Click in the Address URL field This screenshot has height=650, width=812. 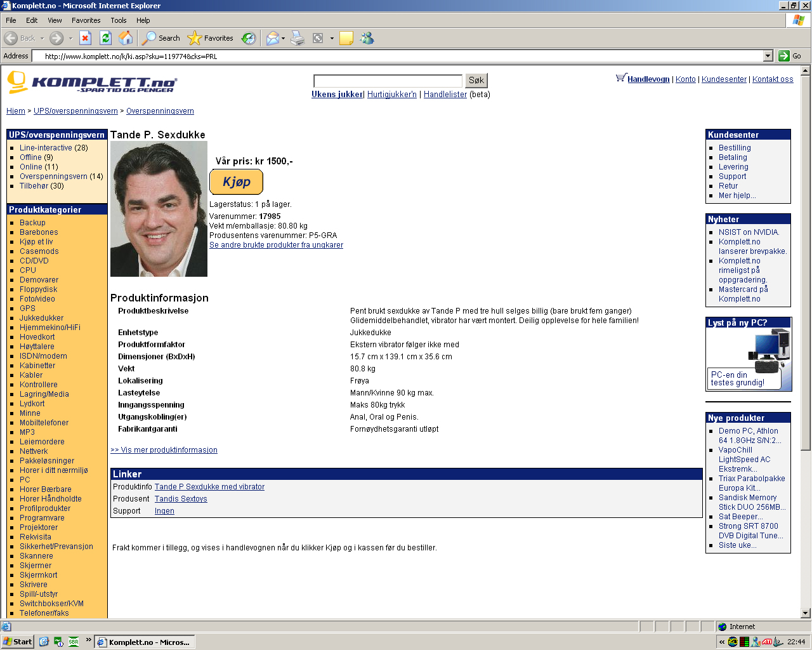[x=397, y=56]
